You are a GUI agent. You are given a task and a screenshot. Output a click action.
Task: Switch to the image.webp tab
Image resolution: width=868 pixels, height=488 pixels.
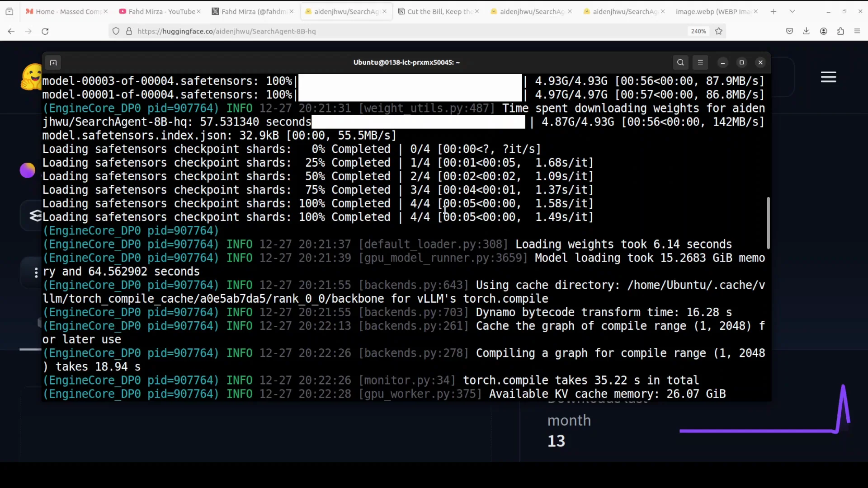[712, 11]
